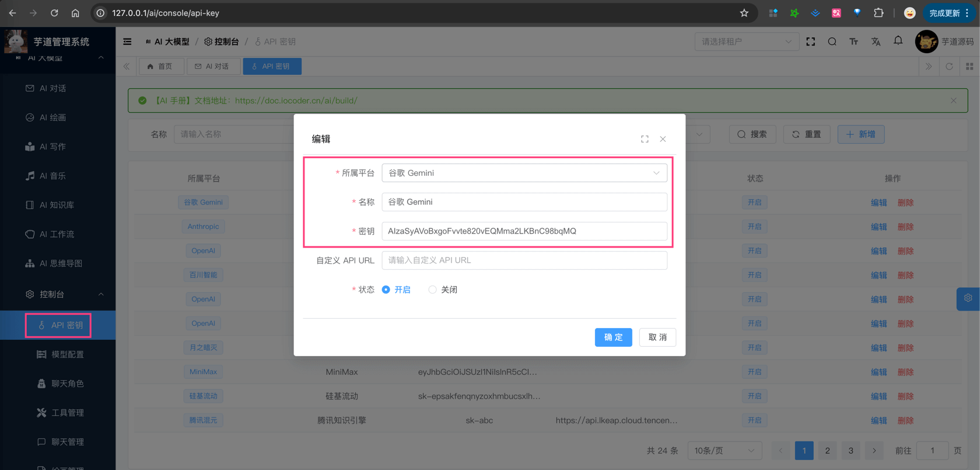Click the 确定 button
This screenshot has height=470, width=980.
[613, 337]
